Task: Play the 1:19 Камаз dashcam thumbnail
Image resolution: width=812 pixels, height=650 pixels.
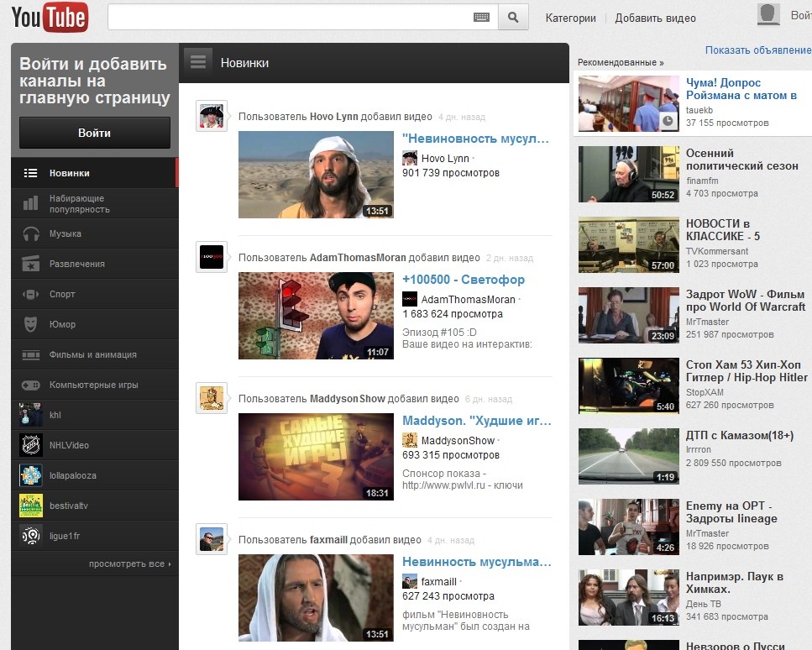Action: tap(629, 456)
